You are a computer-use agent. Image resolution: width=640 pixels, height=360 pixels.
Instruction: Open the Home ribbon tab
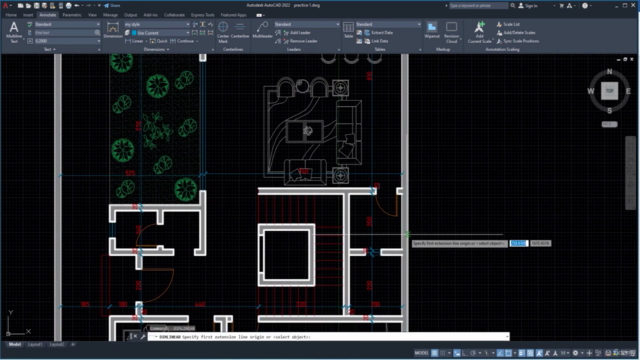click(11, 15)
